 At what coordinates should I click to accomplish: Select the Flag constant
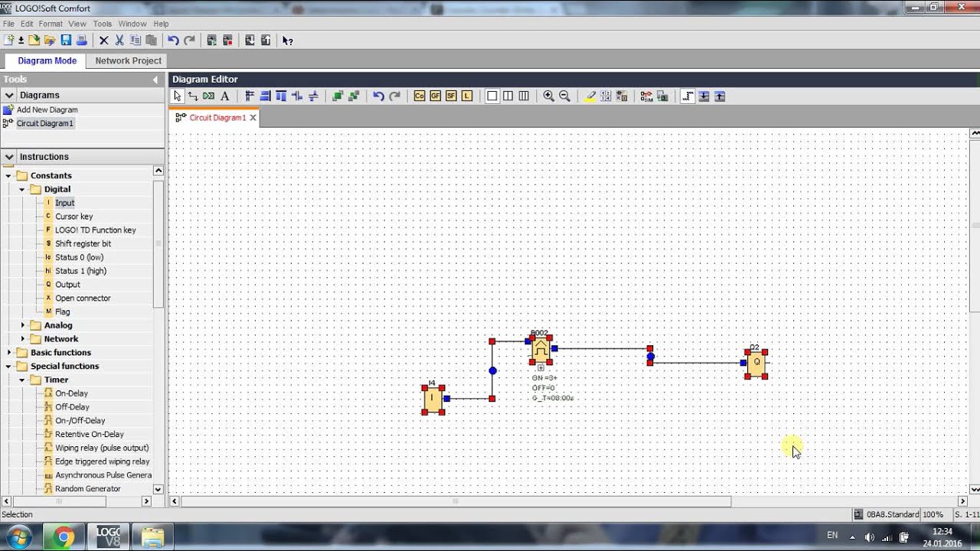click(62, 312)
